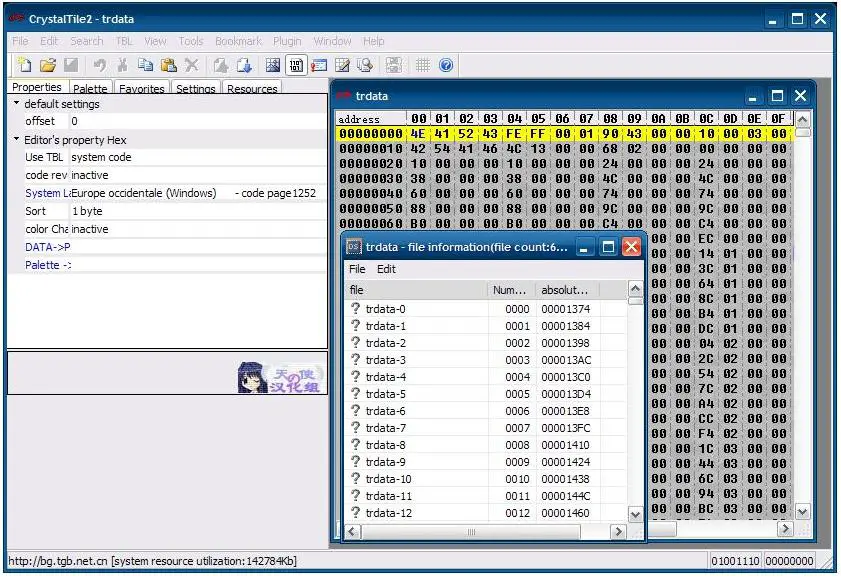
Task: Open the Bookmark menu
Action: click(238, 41)
